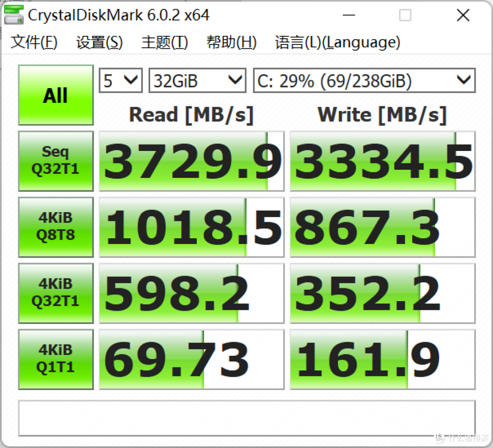Open the 文件(F) menu
This screenshot has width=493, height=448.
(x=34, y=42)
